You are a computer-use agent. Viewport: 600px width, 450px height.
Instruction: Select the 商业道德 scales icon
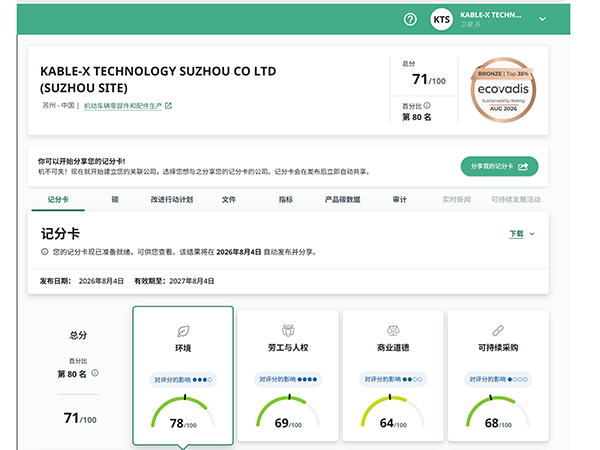(x=393, y=330)
